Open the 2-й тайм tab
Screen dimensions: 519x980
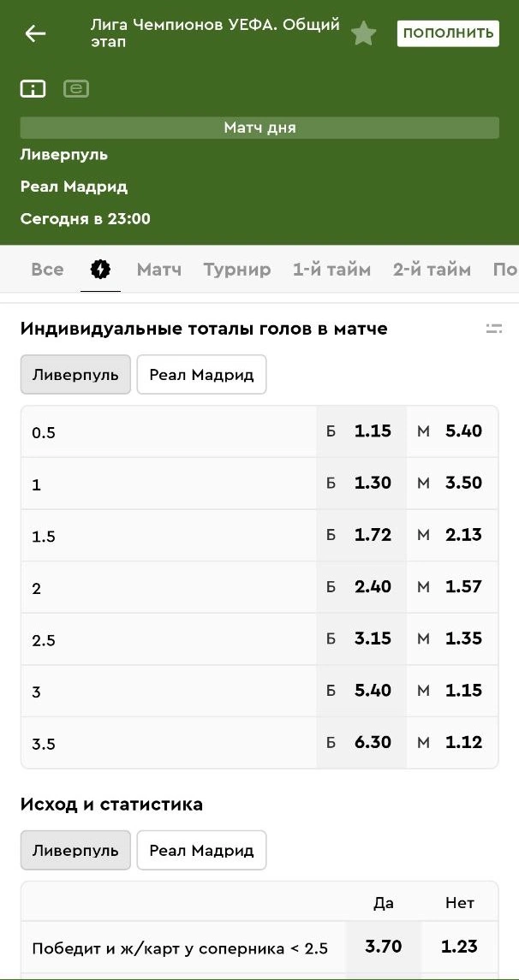pyautogui.click(x=432, y=270)
